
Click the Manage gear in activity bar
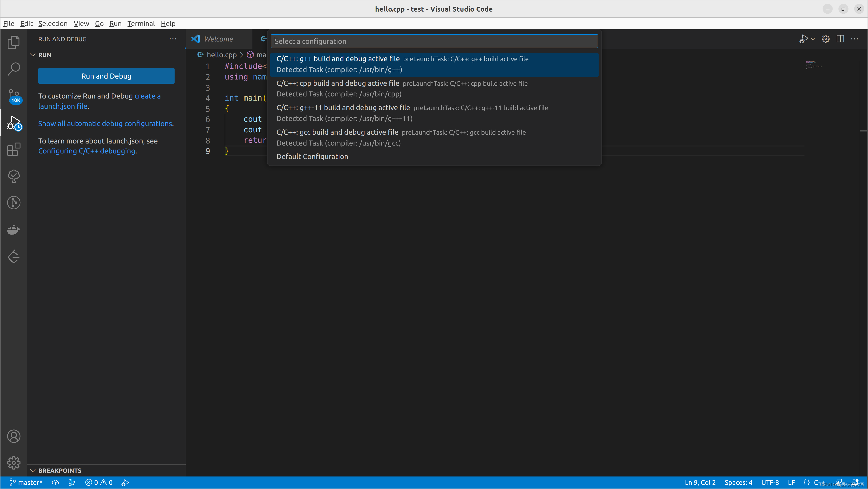13,463
